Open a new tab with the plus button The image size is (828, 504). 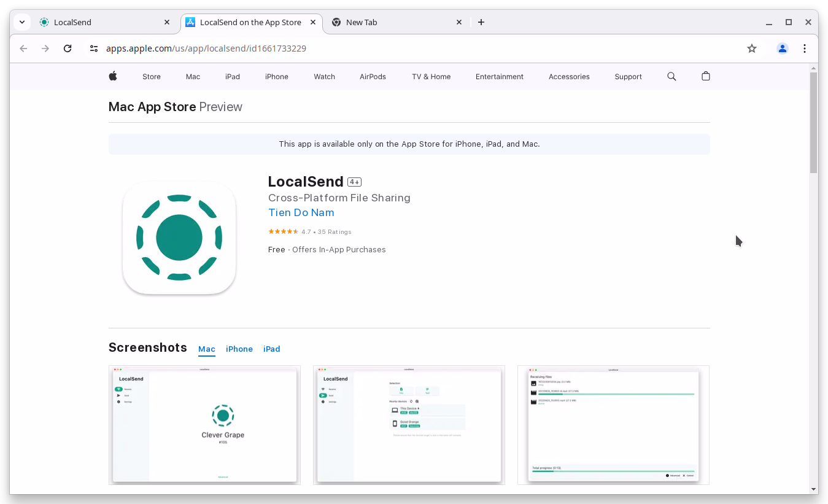pos(481,22)
